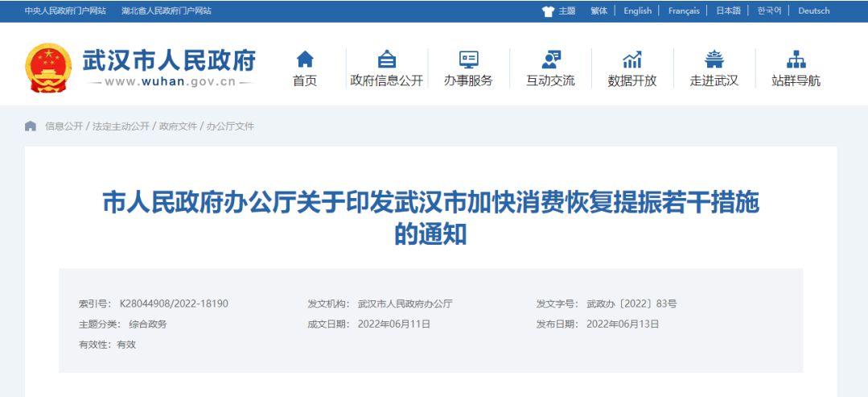The image size is (868, 397).
Task: Open the 湖北省人民政府门户网站 link
Action: [167, 11]
